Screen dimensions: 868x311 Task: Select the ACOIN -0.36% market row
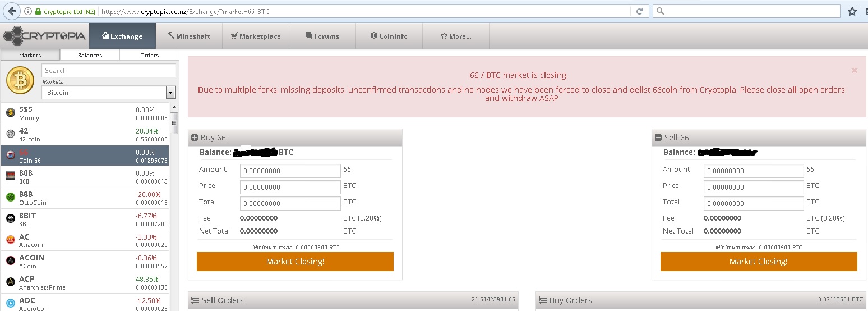coord(85,261)
